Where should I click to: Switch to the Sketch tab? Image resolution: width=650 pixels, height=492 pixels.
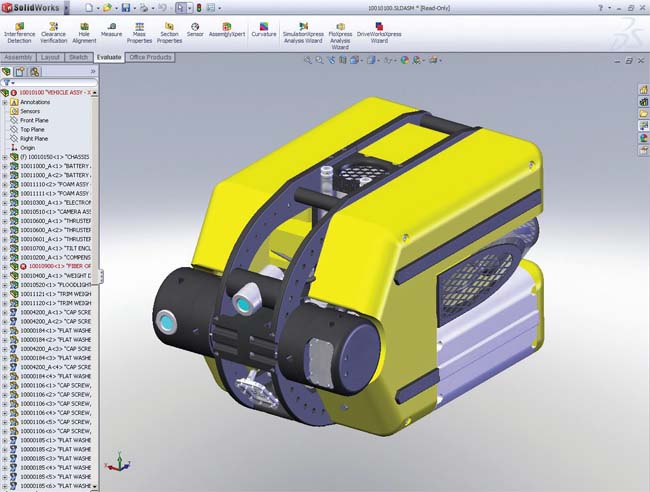(x=78, y=57)
